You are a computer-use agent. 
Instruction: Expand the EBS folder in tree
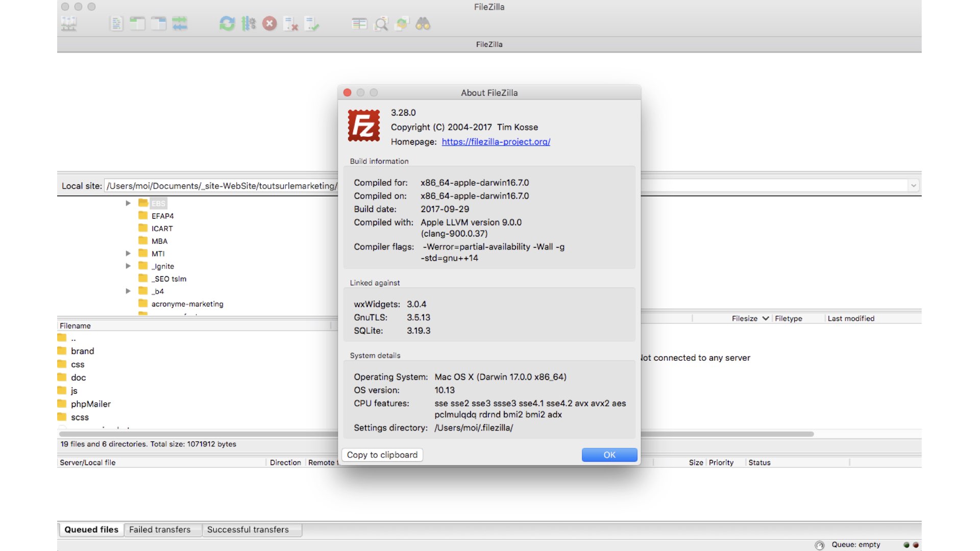tap(128, 203)
